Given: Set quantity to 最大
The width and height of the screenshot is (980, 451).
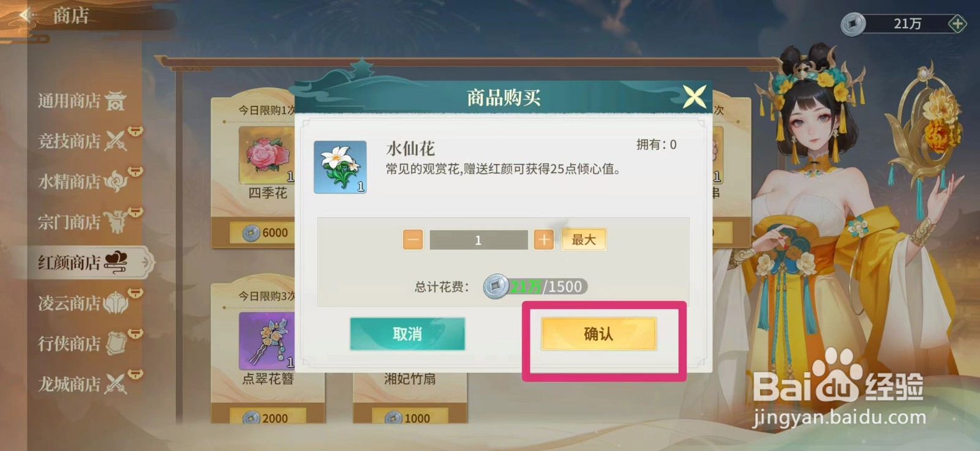Looking at the screenshot, I should click(584, 240).
